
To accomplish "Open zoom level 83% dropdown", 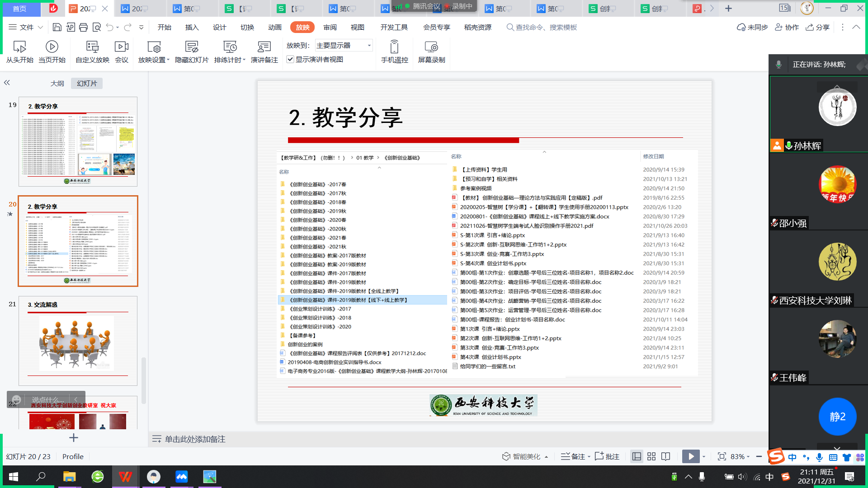I will click(x=740, y=456).
